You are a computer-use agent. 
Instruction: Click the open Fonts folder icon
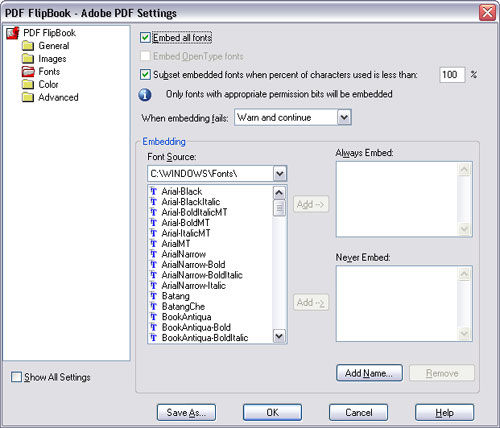coord(28,71)
